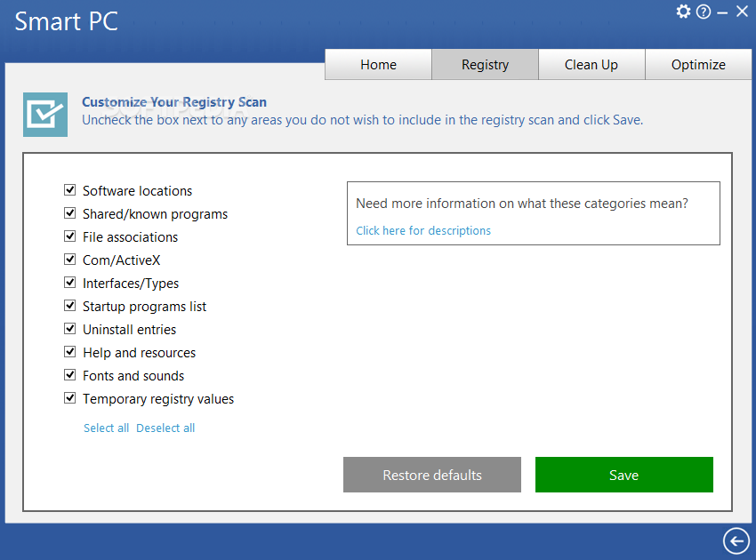Disable Help and resources scanning

[70, 352]
